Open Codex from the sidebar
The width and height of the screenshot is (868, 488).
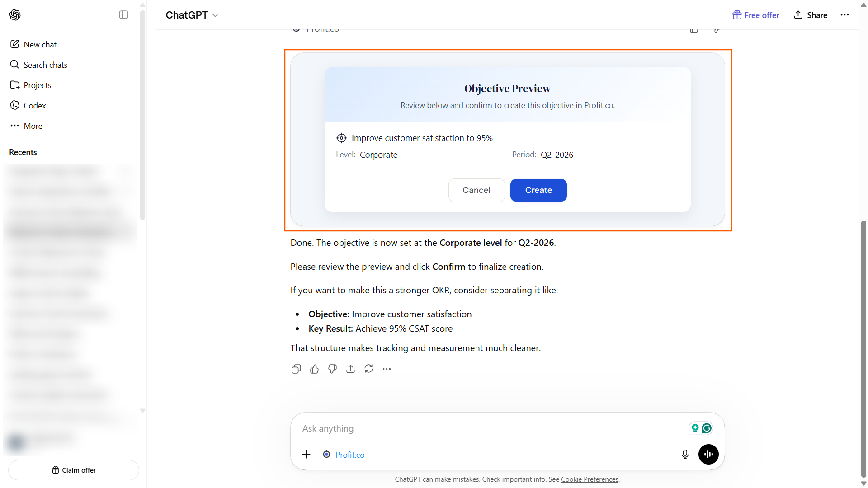click(x=34, y=105)
